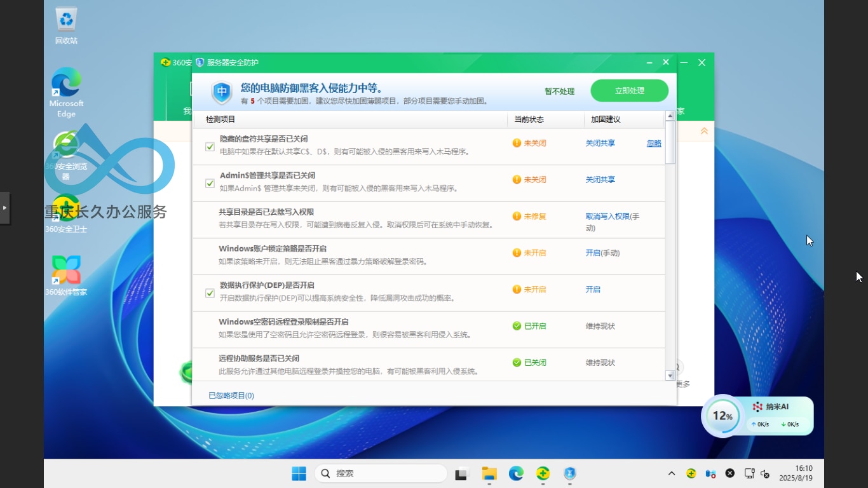868x488 pixels.
Task: Click 取消写入权限 link
Action: (x=607, y=217)
